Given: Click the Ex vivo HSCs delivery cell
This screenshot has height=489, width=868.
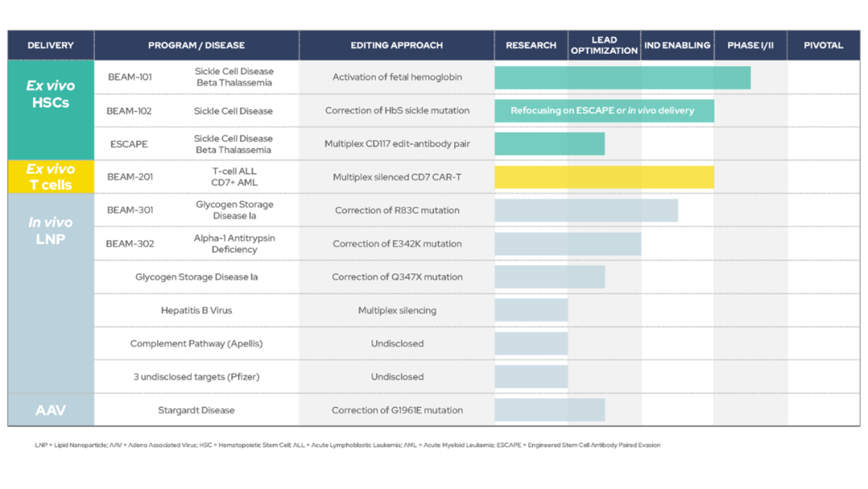Looking at the screenshot, I should pyautogui.click(x=51, y=93).
